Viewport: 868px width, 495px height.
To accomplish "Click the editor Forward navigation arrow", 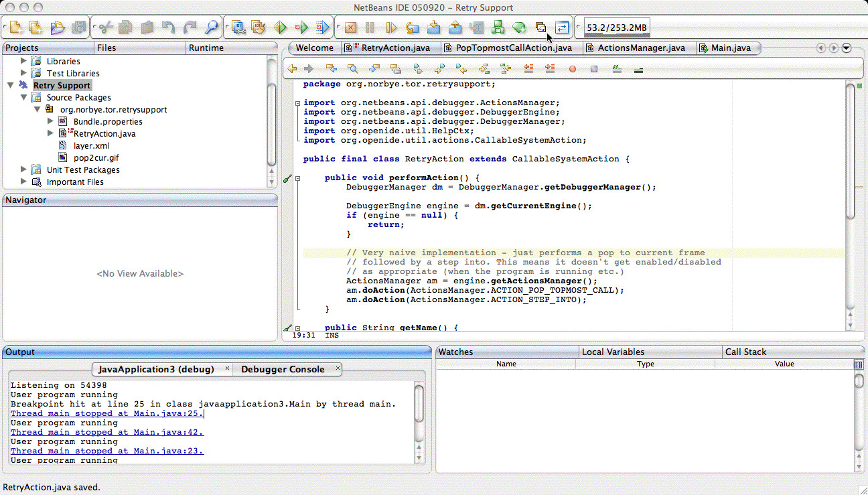I will pyautogui.click(x=309, y=68).
